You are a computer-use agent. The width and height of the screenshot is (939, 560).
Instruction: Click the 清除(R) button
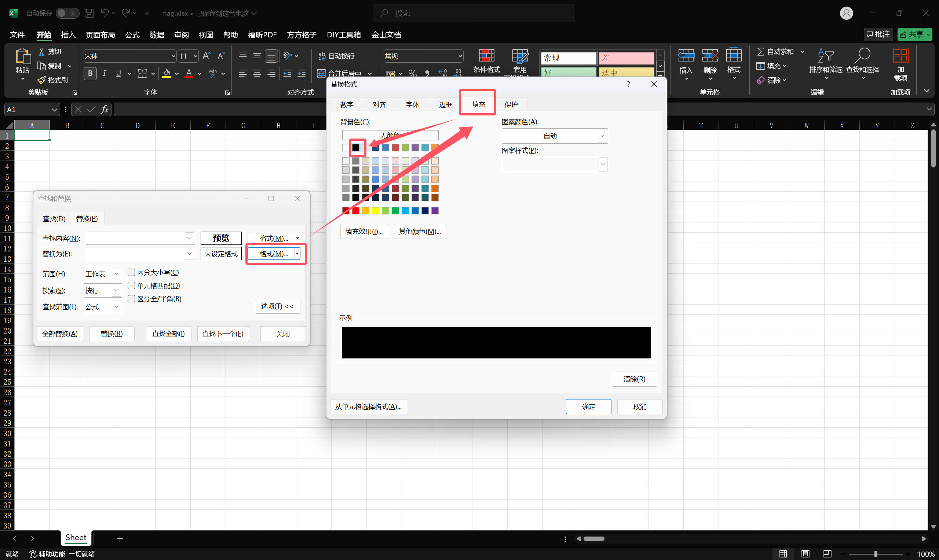[634, 379]
